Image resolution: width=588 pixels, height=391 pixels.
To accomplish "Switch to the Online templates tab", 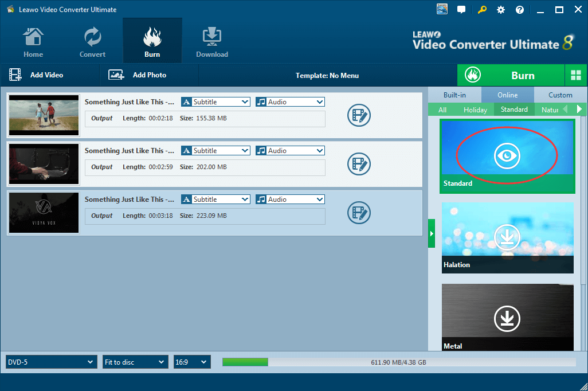I will click(x=507, y=95).
